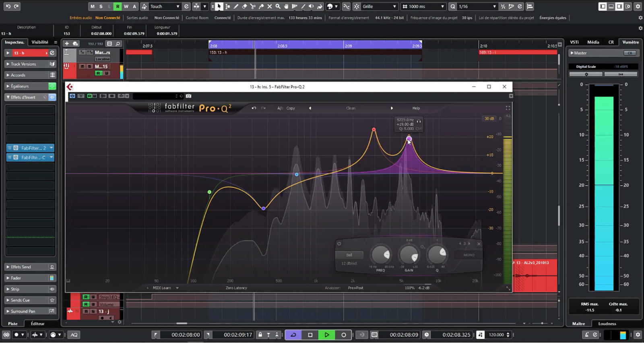
Task: Toggle plugin bypass power button
Action: tap(72, 96)
